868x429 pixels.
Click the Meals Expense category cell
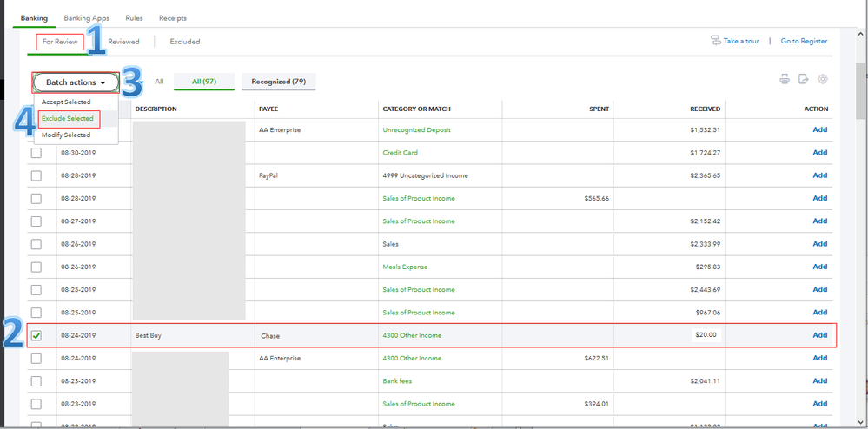tap(405, 267)
